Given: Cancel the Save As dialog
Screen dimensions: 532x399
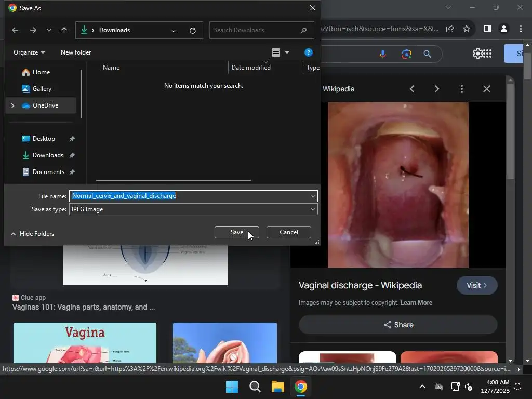Looking at the screenshot, I should 289,232.
